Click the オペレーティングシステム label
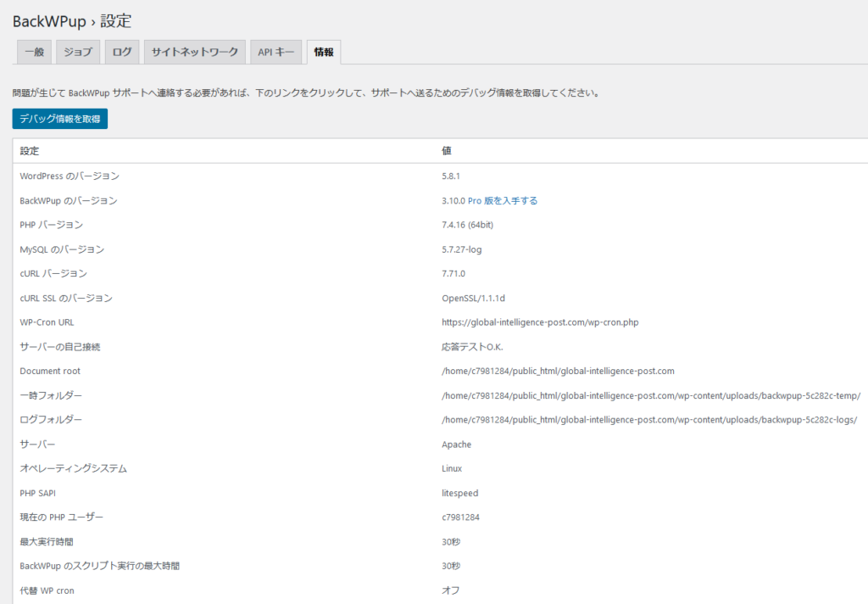The image size is (868, 604). click(74, 469)
